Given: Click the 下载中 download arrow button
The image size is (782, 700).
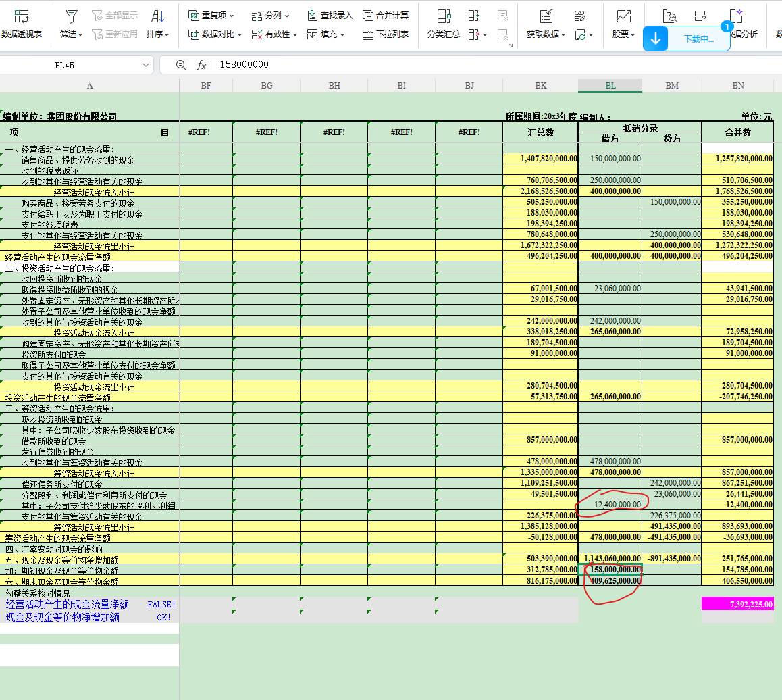Looking at the screenshot, I should point(655,39).
